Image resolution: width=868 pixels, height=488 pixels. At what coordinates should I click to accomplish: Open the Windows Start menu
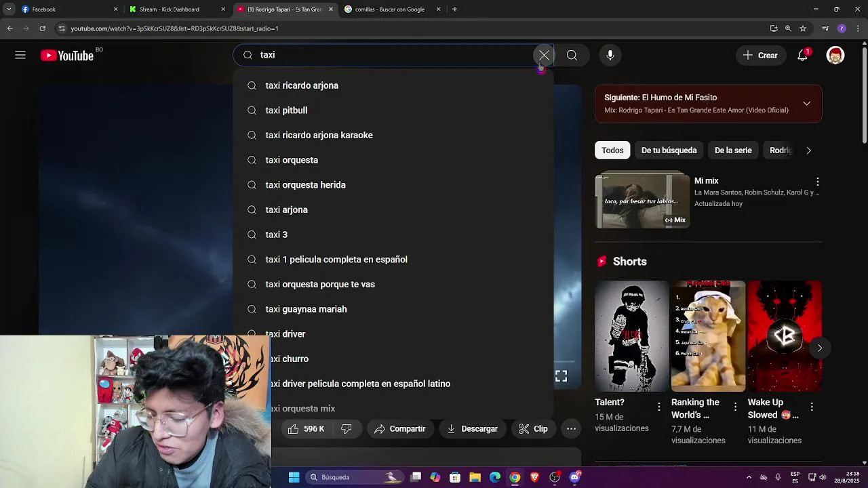pyautogui.click(x=294, y=477)
